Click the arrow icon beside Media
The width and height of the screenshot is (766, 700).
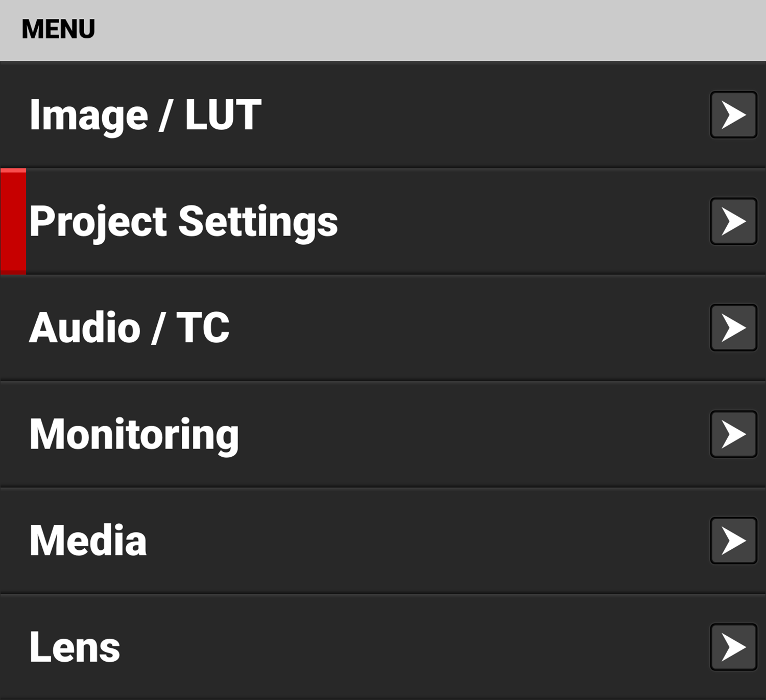tap(732, 540)
